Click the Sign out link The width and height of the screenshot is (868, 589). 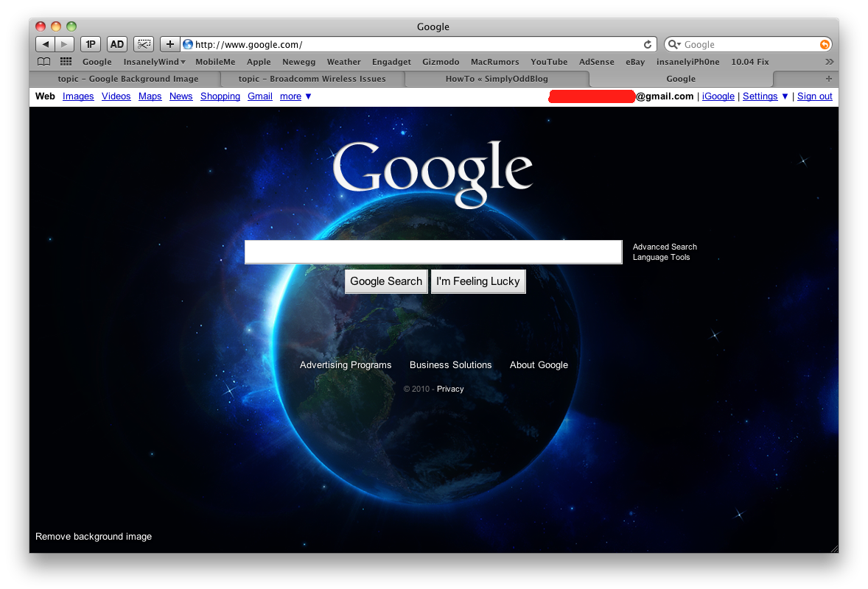pyautogui.click(x=815, y=96)
